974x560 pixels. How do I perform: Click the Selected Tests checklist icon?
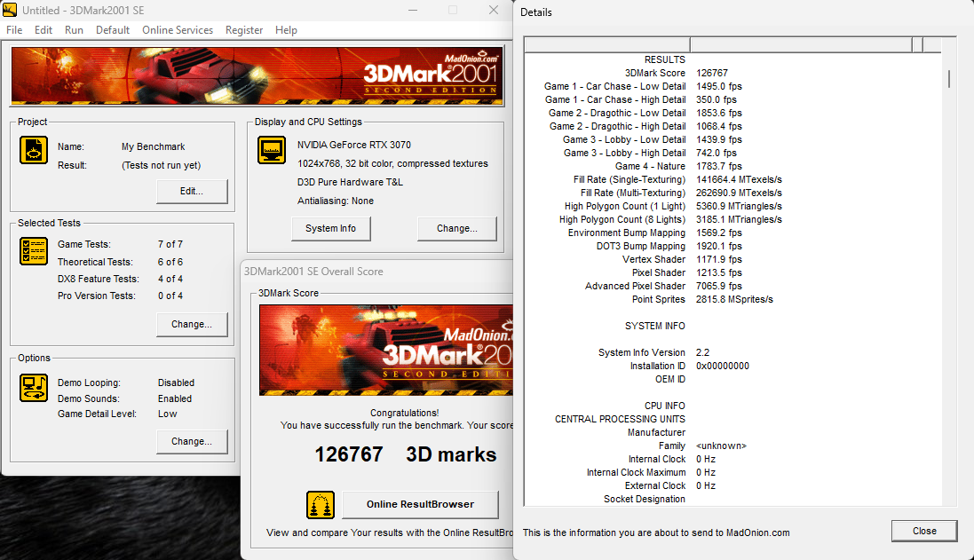(34, 251)
